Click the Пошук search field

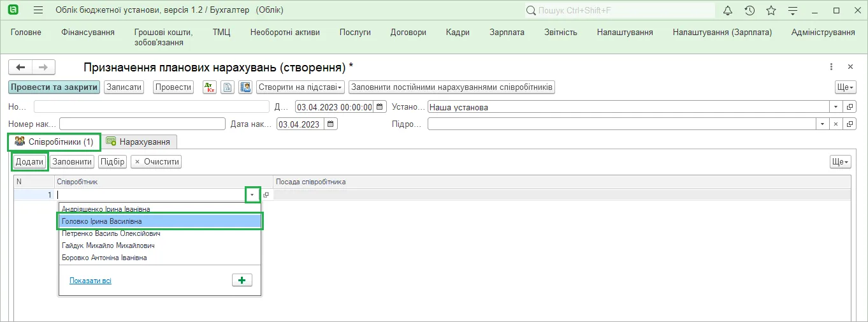pyautogui.click(x=619, y=11)
